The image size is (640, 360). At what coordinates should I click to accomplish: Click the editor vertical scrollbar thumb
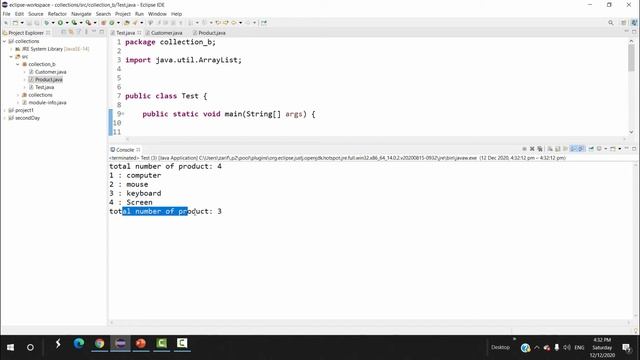631,58
